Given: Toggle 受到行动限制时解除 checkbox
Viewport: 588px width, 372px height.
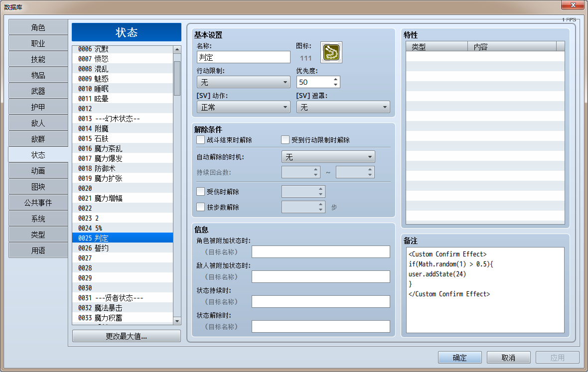Looking at the screenshot, I should pos(286,140).
